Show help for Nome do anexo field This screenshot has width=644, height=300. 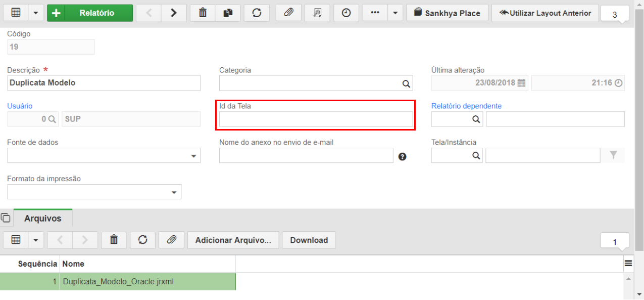click(402, 157)
